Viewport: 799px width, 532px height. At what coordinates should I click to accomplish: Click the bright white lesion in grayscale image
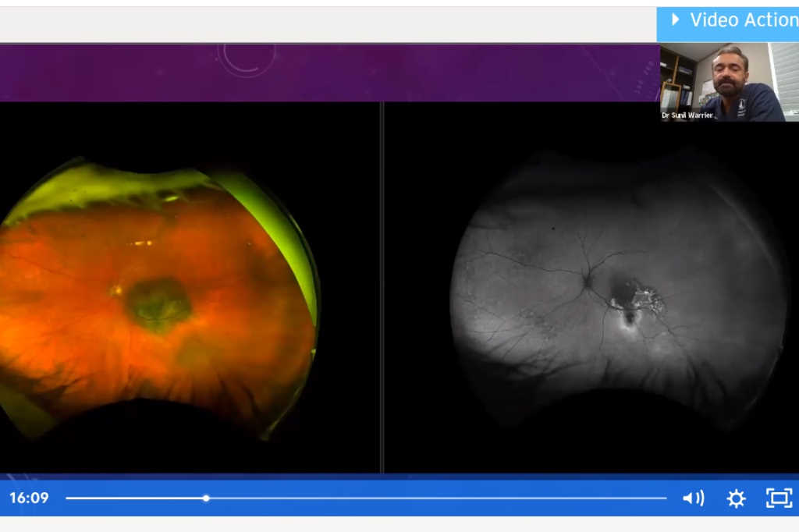(646, 300)
